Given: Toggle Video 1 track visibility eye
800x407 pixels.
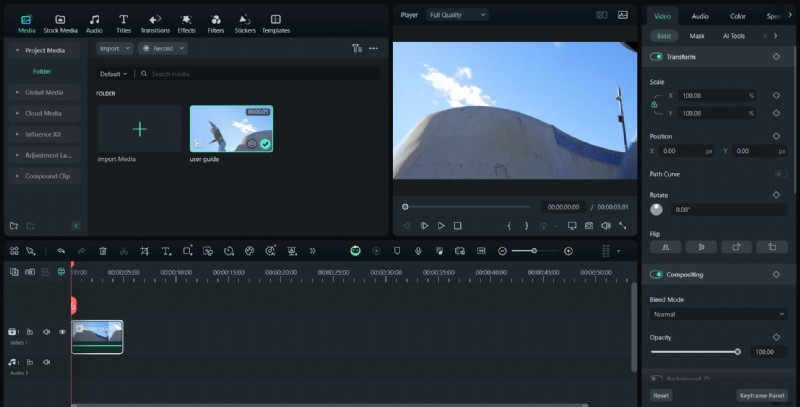Looking at the screenshot, I should [x=62, y=332].
